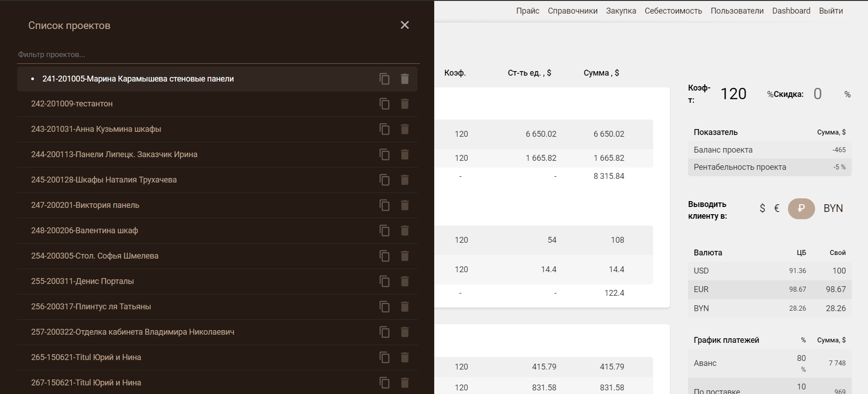Screen dimensions: 868x394
Task: Open project 241-201005-Марина Карамышева стеновые панели
Action: (x=138, y=79)
